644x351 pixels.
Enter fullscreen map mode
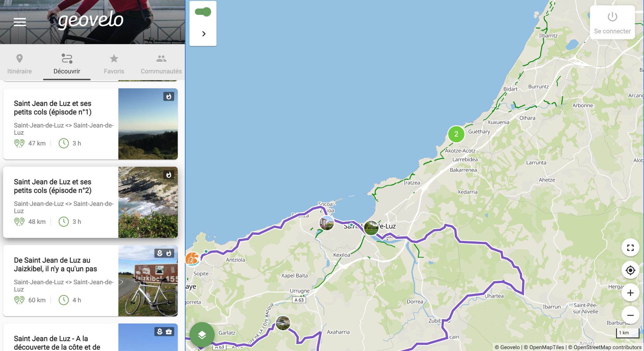pyautogui.click(x=630, y=248)
